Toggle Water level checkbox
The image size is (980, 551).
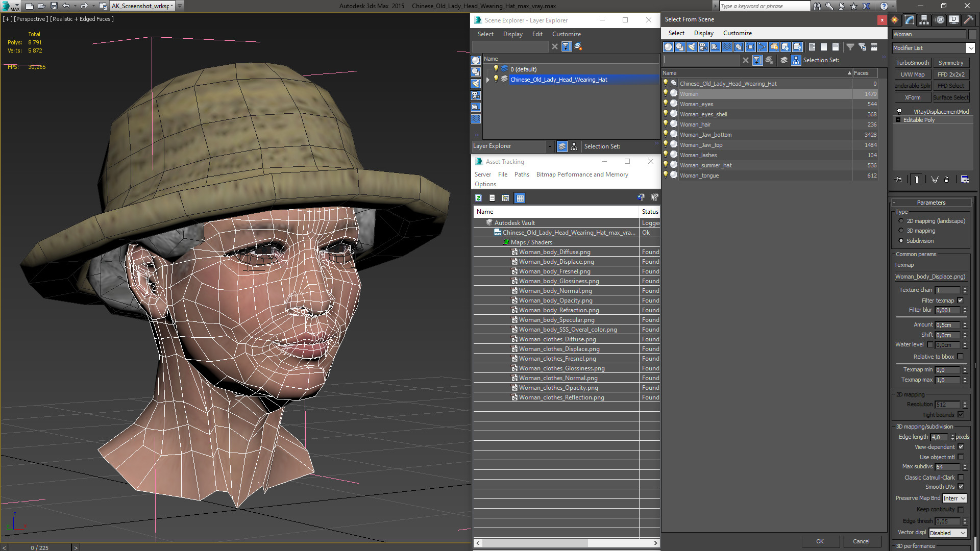click(930, 345)
